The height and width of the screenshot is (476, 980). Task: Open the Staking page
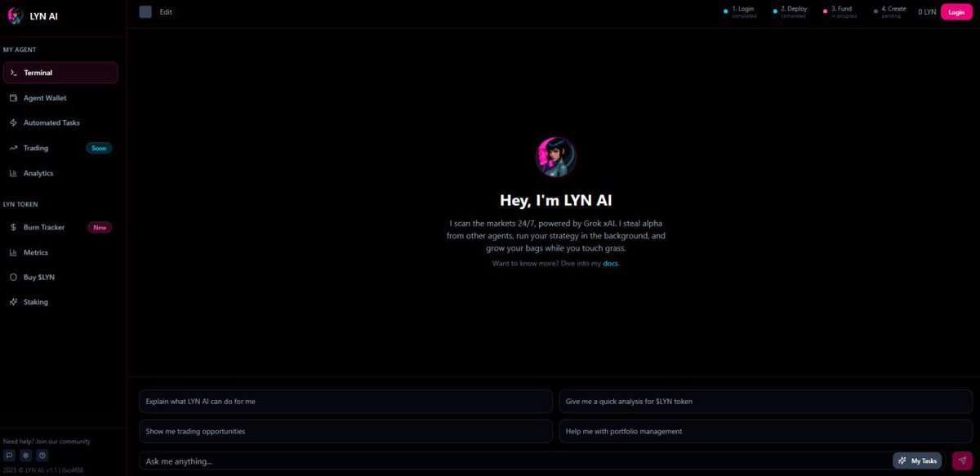pyautogui.click(x=60, y=302)
